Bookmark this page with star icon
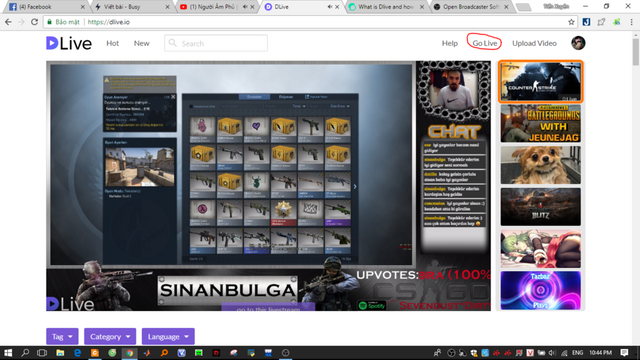The image size is (640, 360). 571,22
